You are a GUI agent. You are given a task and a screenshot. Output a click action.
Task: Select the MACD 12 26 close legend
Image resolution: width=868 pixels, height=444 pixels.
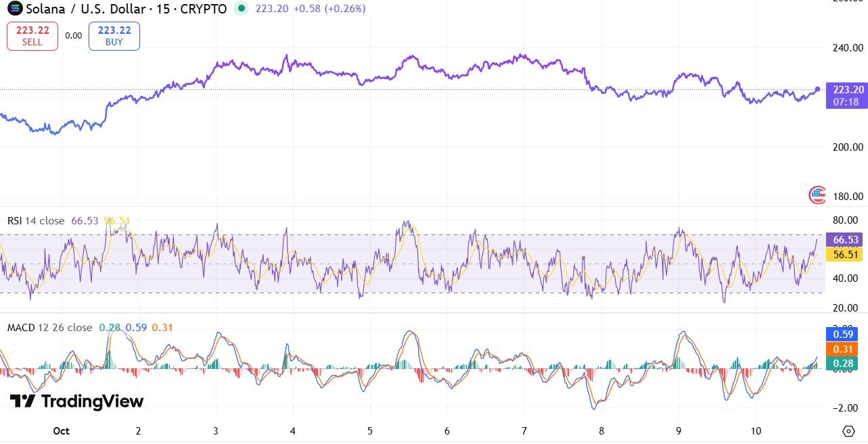(x=49, y=328)
